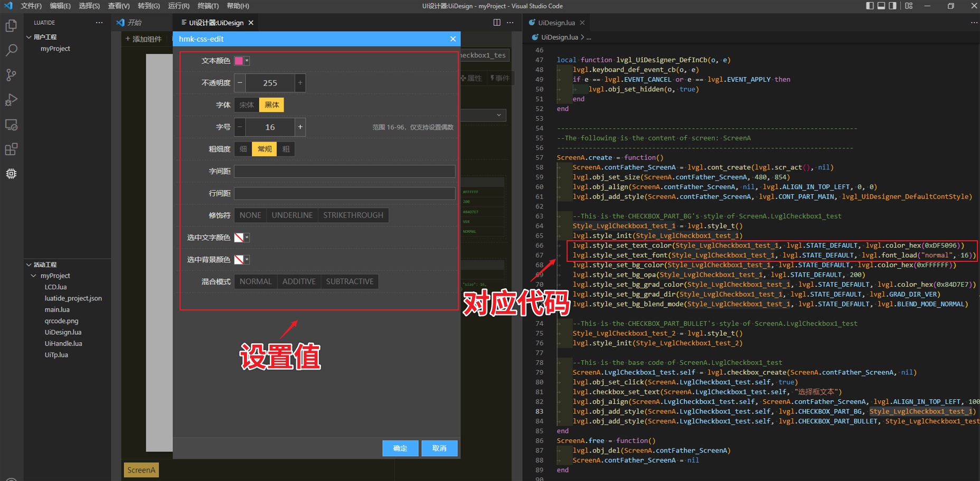Image resolution: width=980 pixels, height=481 pixels.
Task: Open the Extensions view icon
Action: tap(11, 149)
